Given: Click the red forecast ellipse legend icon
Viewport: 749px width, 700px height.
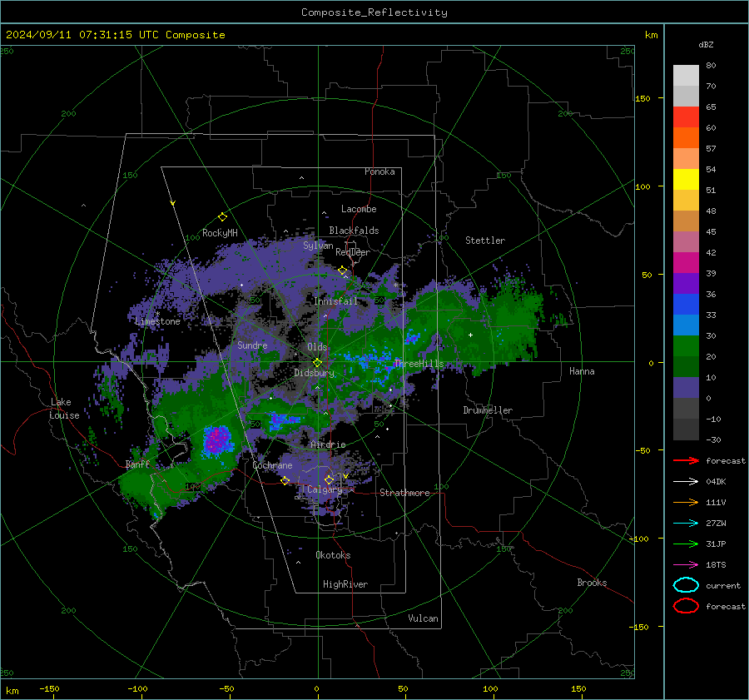Looking at the screenshot, I should coord(686,606).
